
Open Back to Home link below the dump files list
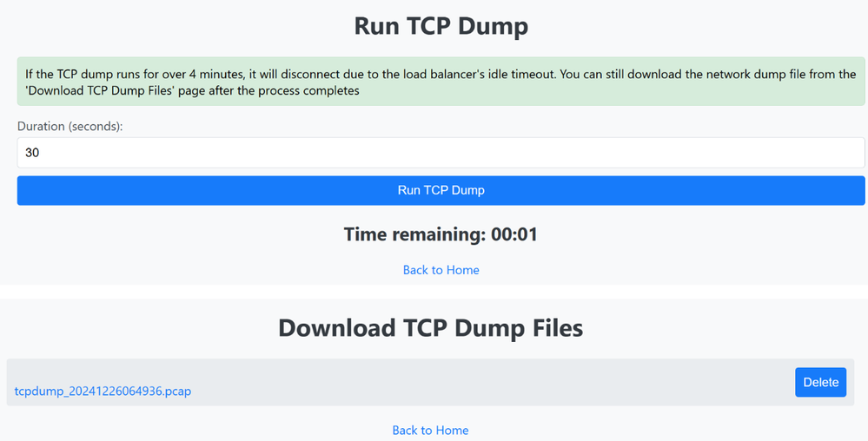pyautogui.click(x=430, y=430)
